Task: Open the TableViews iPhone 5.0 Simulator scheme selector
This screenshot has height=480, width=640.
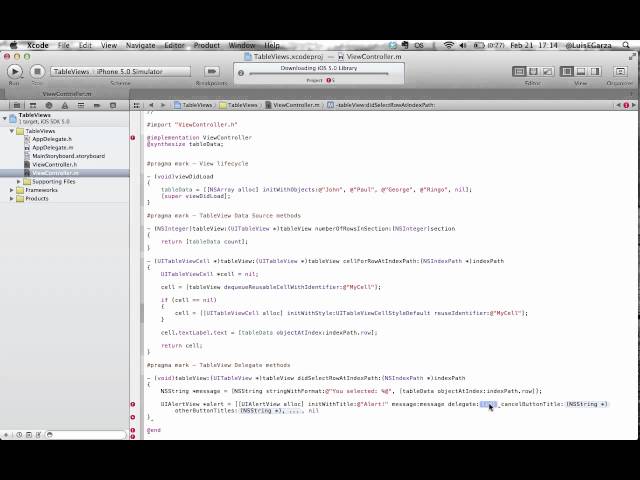Action: [x=120, y=71]
